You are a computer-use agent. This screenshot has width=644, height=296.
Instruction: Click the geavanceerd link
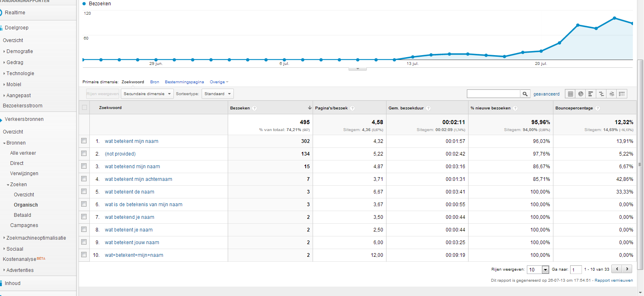546,94
